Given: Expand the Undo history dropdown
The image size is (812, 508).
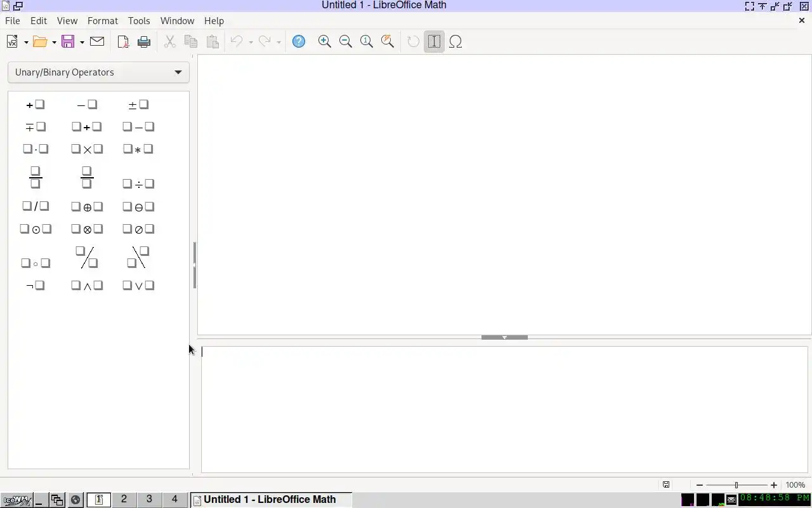Looking at the screenshot, I should (x=251, y=42).
